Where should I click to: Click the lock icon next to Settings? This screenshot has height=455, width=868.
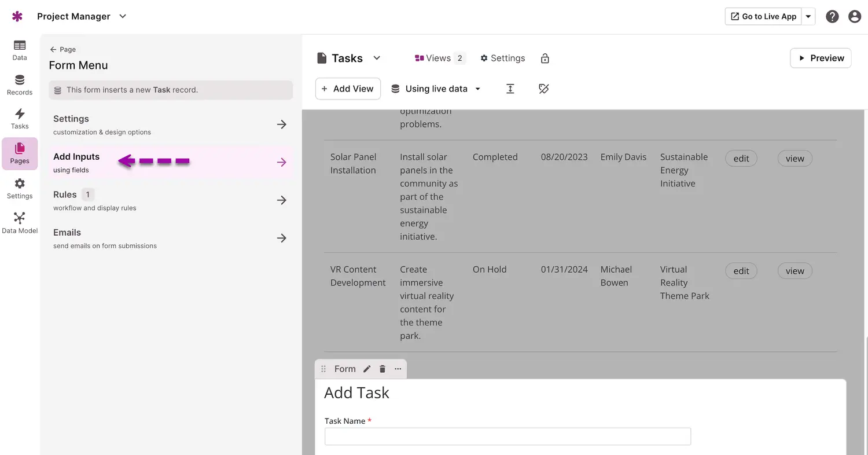[x=545, y=58]
